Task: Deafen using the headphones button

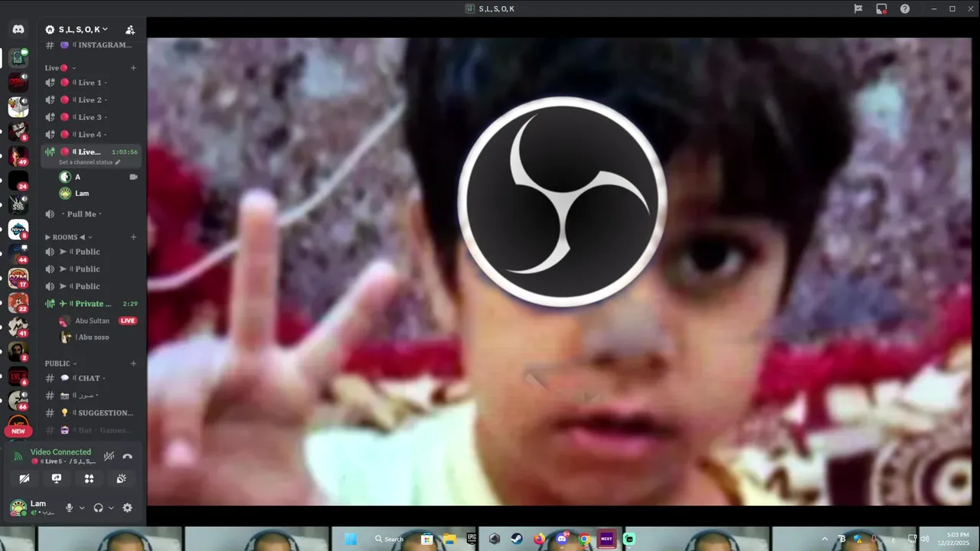Action: coord(98,507)
